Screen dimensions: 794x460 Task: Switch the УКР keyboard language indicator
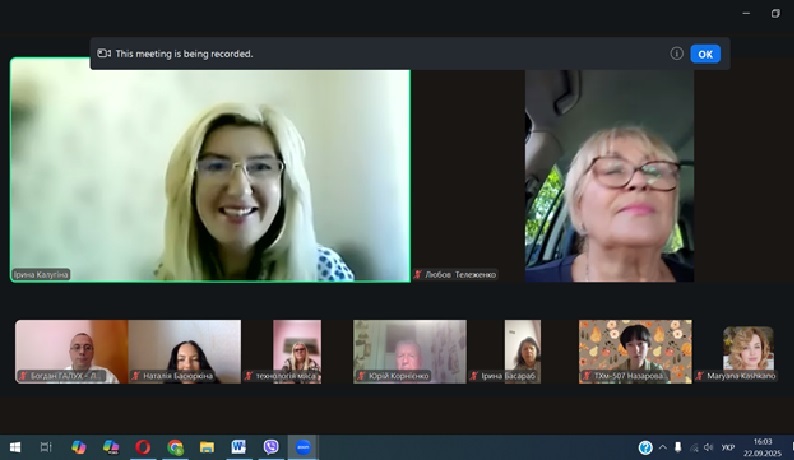coord(729,447)
